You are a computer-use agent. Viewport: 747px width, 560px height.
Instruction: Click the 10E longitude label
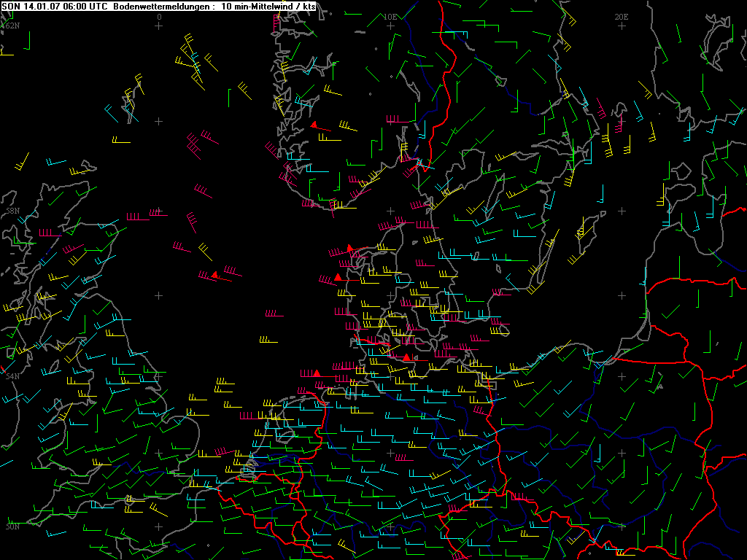click(390, 16)
